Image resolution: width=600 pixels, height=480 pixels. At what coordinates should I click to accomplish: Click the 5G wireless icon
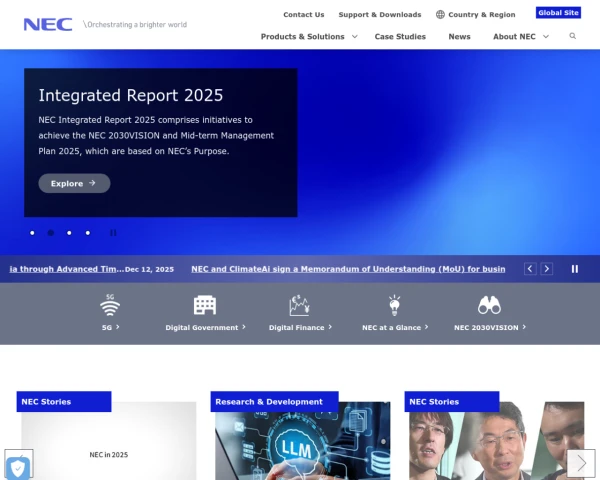point(110,304)
